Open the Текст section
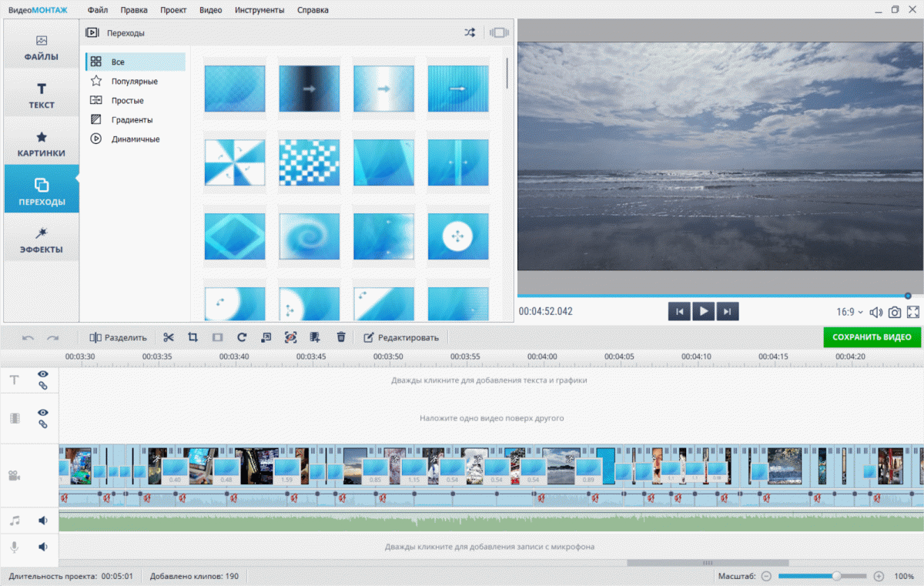Viewport: 924px width, 586px height. pos(42,95)
